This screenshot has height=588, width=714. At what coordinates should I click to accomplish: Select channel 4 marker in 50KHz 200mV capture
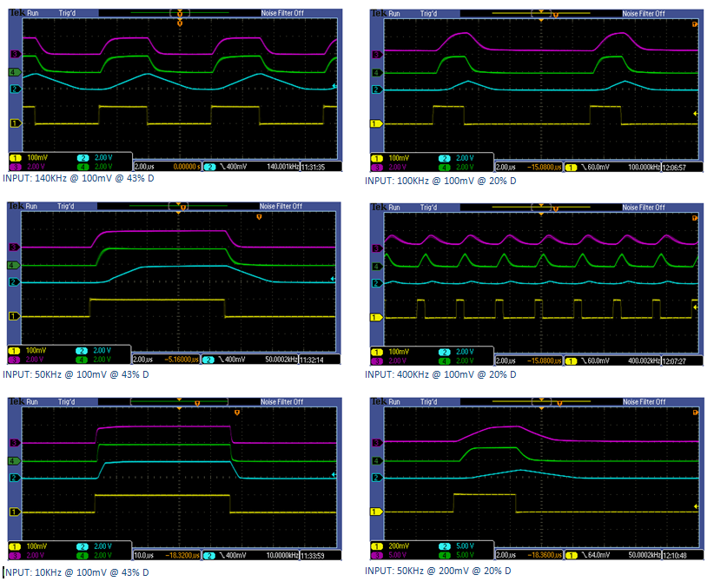[377, 460]
